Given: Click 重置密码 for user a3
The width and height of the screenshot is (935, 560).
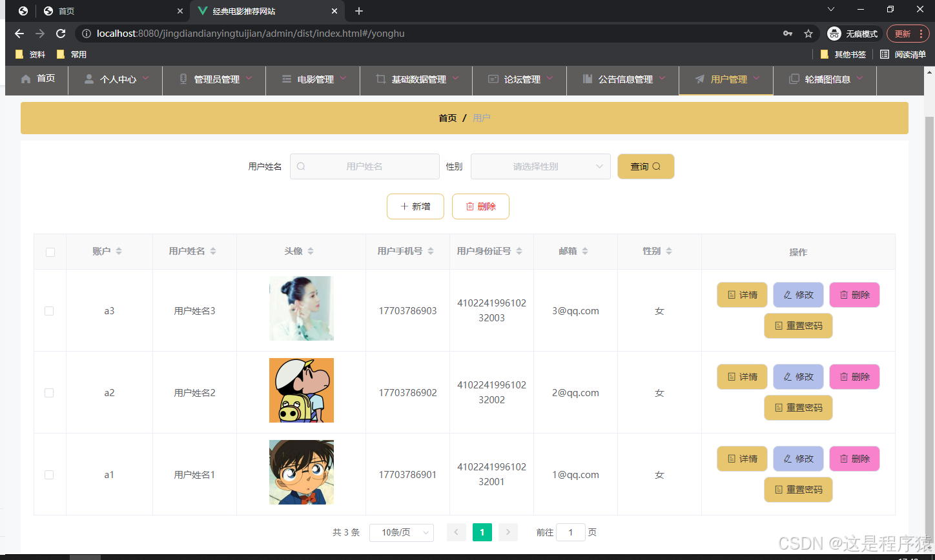Looking at the screenshot, I should (798, 326).
